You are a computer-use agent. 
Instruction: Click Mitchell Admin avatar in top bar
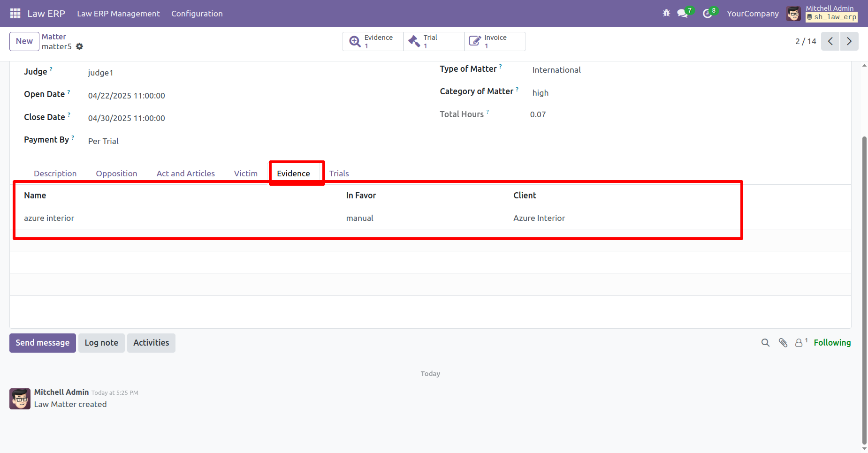(x=794, y=14)
